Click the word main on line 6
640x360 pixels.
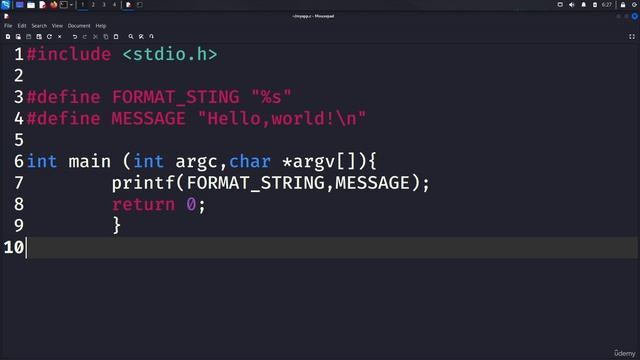89,162
